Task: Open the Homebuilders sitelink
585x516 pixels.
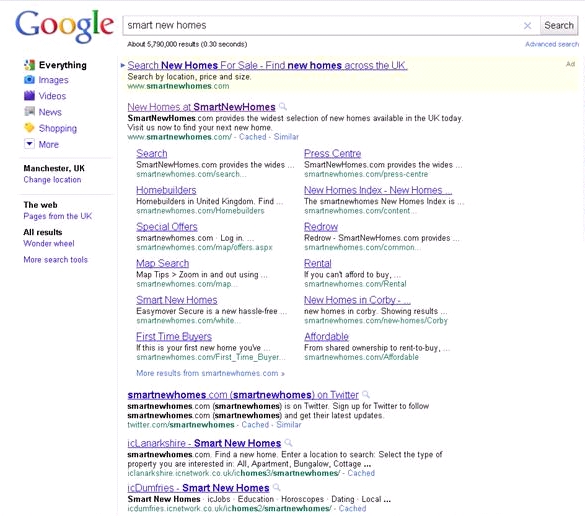Action: point(166,190)
